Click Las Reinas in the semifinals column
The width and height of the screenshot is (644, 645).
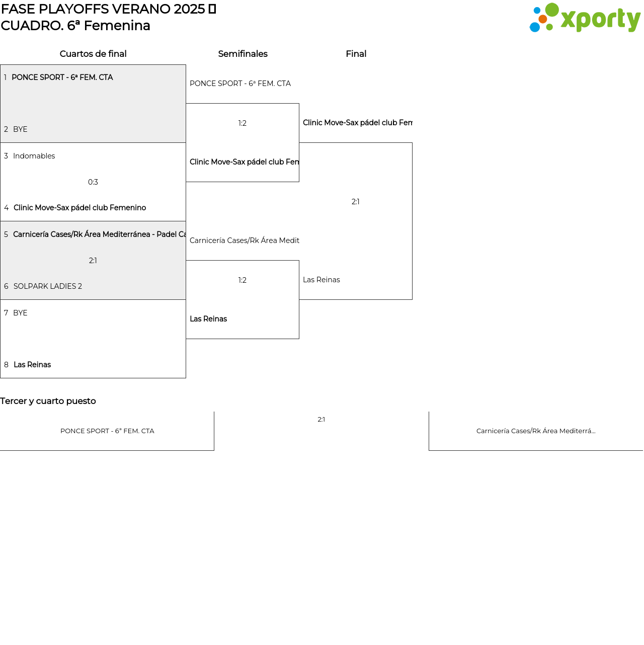[x=208, y=319]
